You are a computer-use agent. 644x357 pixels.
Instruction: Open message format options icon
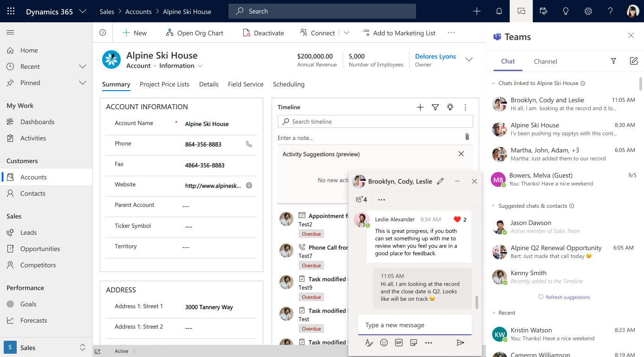[x=369, y=343]
